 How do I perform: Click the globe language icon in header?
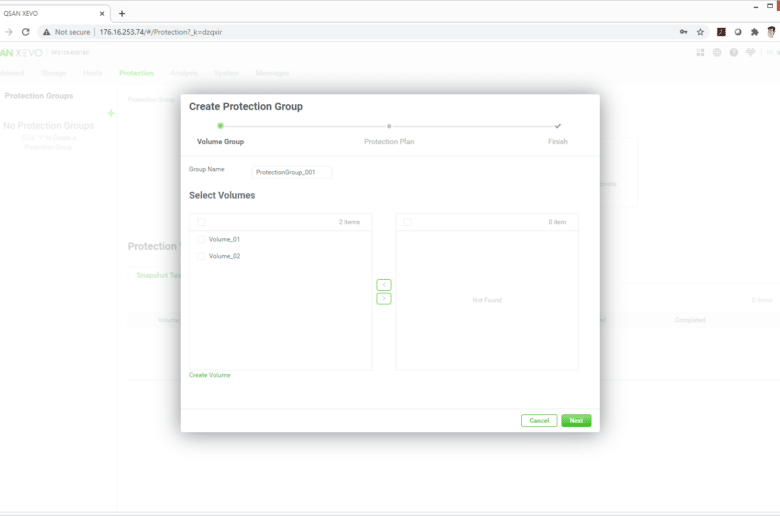(717, 52)
